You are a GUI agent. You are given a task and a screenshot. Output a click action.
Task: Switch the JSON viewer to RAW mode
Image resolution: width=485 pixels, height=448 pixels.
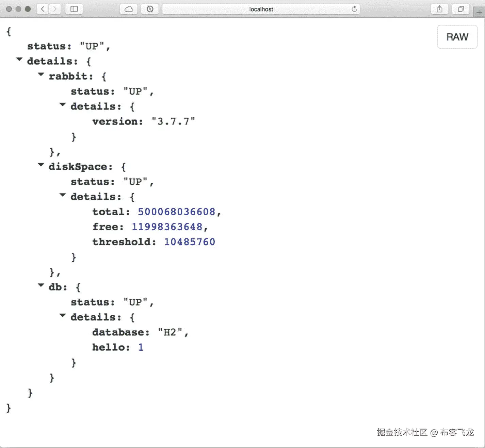click(x=457, y=37)
